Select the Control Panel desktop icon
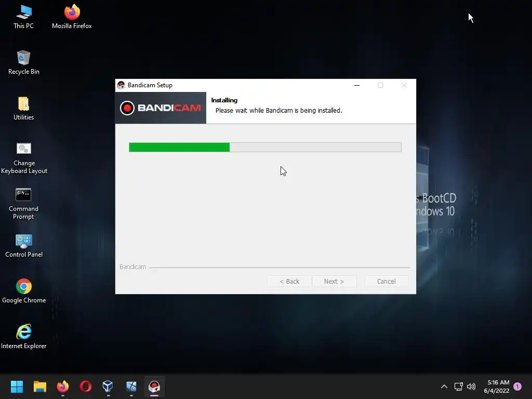Image resolution: width=532 pixels, height=399 pixels. 24,246
